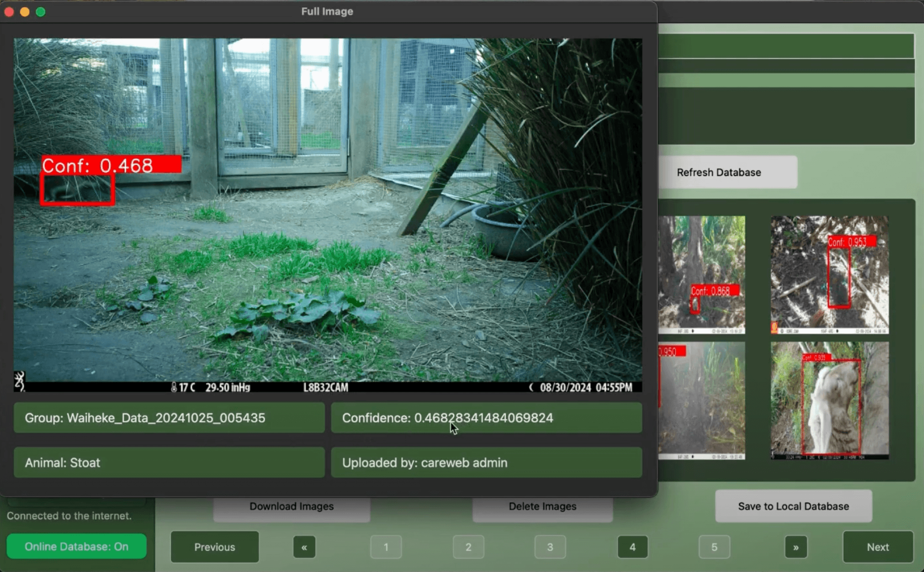Click Download Images button
The image size is (924, 572).
pos(291,508)
